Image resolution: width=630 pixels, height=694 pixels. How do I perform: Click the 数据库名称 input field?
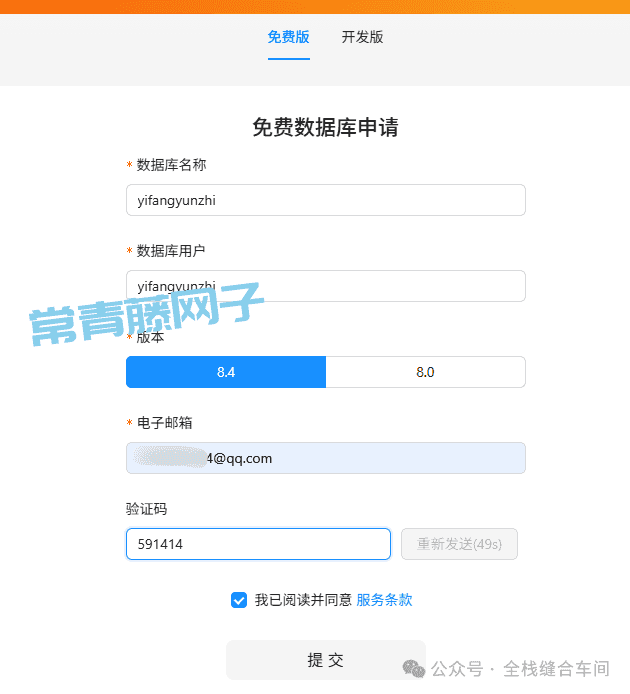point(326,200)
